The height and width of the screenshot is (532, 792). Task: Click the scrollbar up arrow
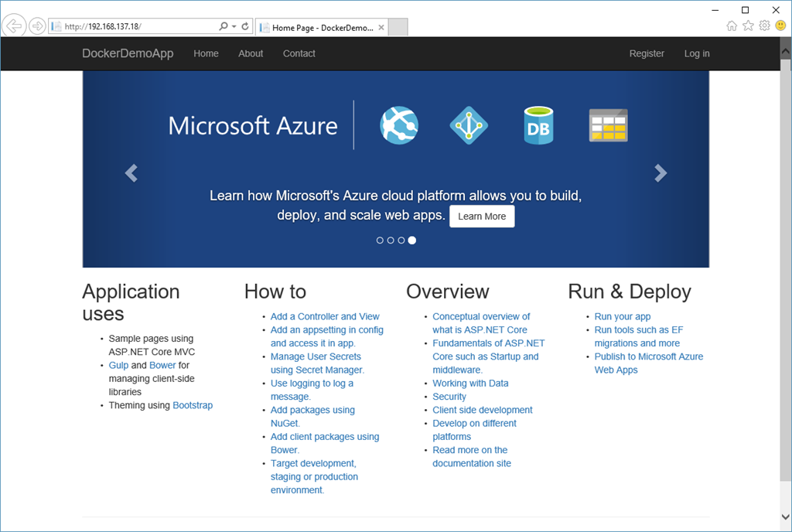pos(786,50)
